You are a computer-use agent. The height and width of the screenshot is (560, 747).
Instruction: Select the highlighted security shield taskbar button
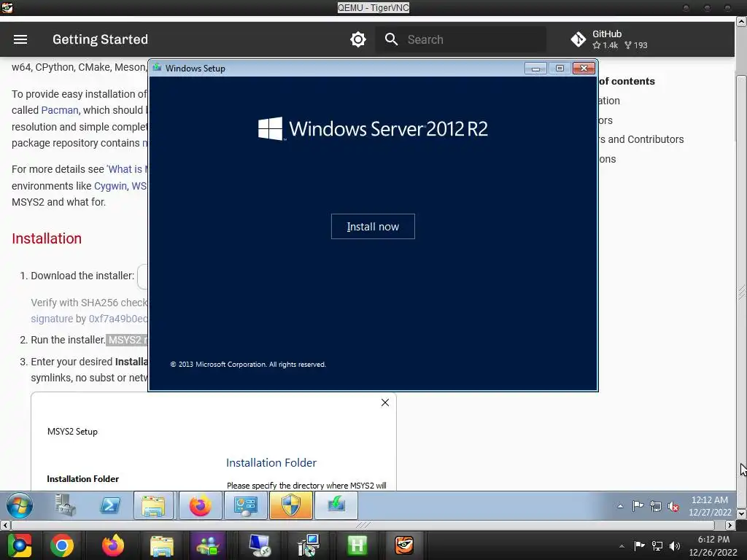(290, 505)
